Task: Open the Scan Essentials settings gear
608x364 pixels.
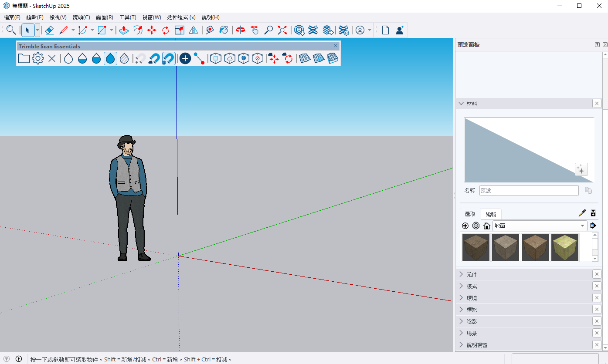Action: coord(38,58)
